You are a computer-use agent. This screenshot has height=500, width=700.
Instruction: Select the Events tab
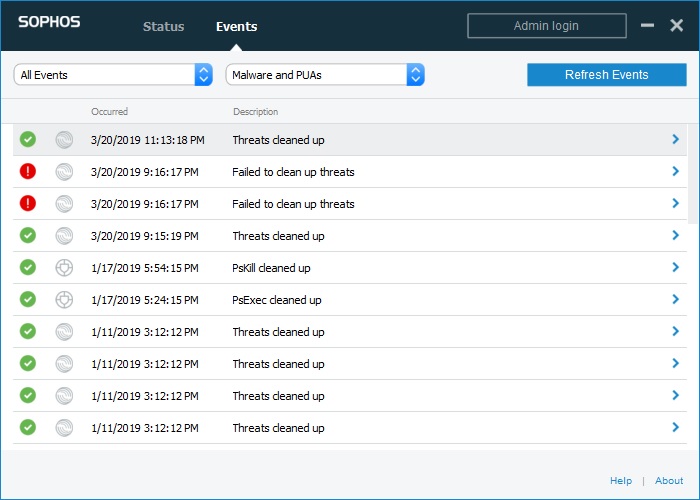click(237, 26)
